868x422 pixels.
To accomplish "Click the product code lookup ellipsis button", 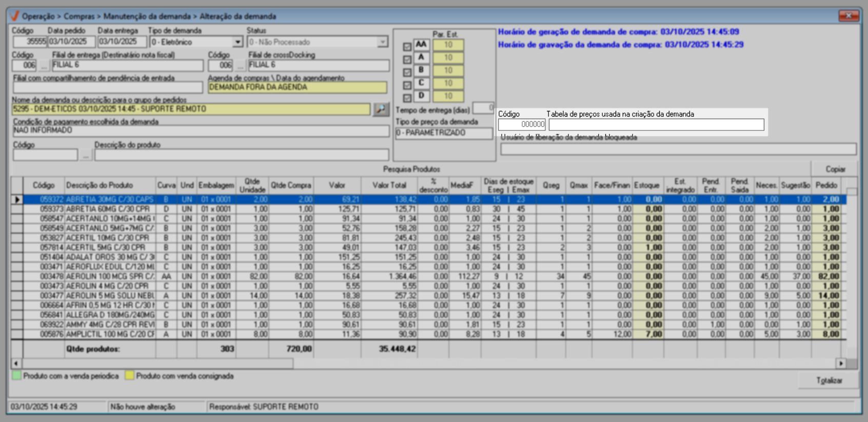I will tap(86, 155).
